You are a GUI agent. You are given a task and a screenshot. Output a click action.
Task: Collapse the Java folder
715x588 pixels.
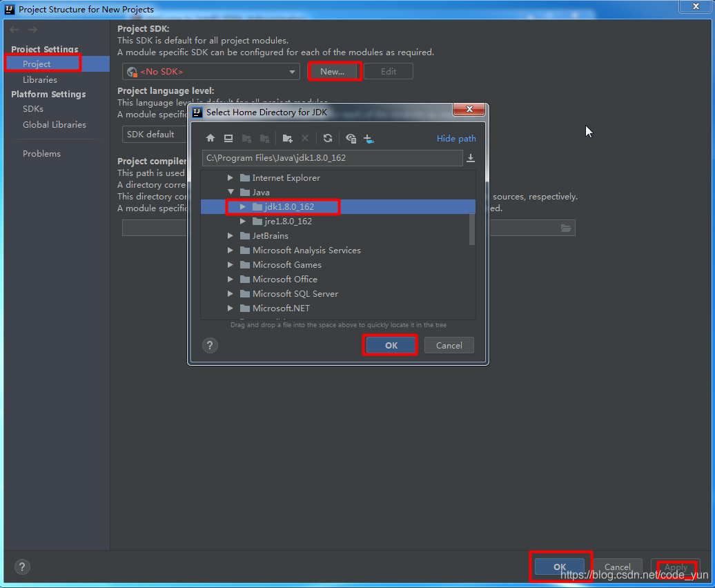tap(231, 192)
